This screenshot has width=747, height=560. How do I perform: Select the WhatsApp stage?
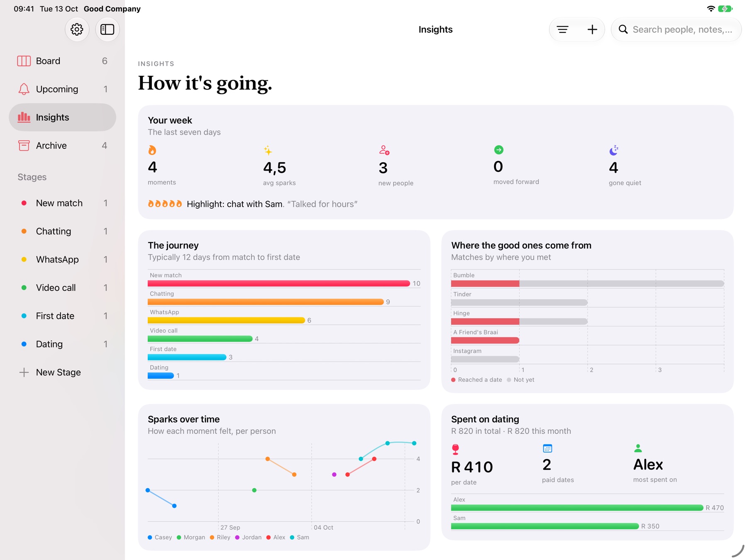pos(62,260)
